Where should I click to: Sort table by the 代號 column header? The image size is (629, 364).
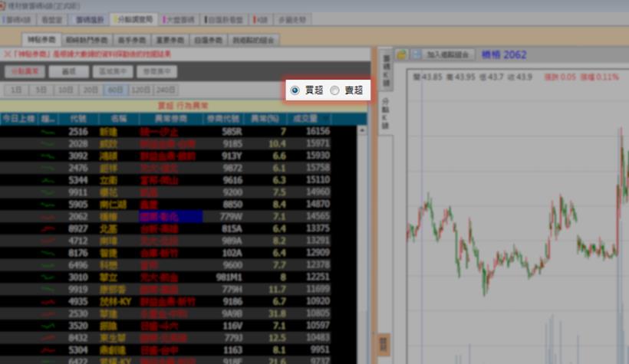[x=78, y=119]
